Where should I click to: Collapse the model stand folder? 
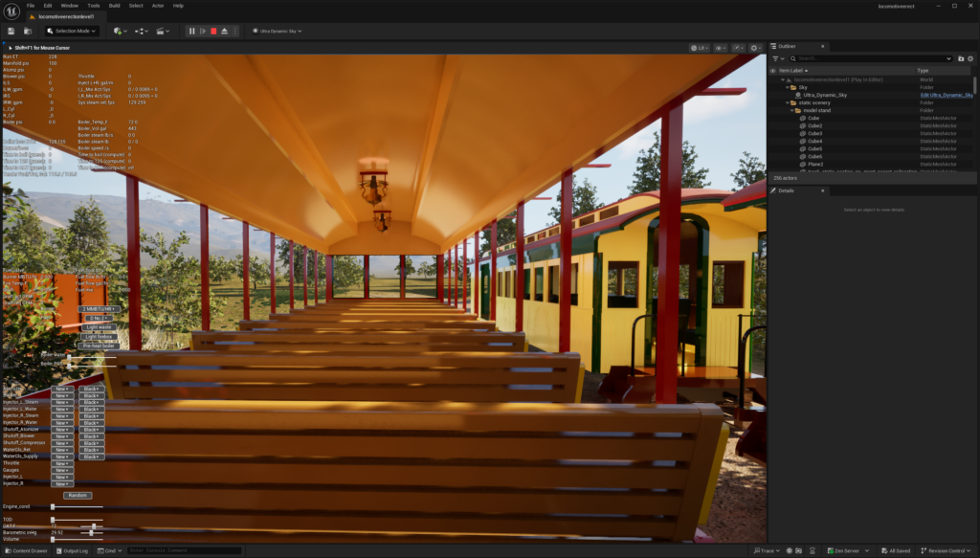coord(793,110)
